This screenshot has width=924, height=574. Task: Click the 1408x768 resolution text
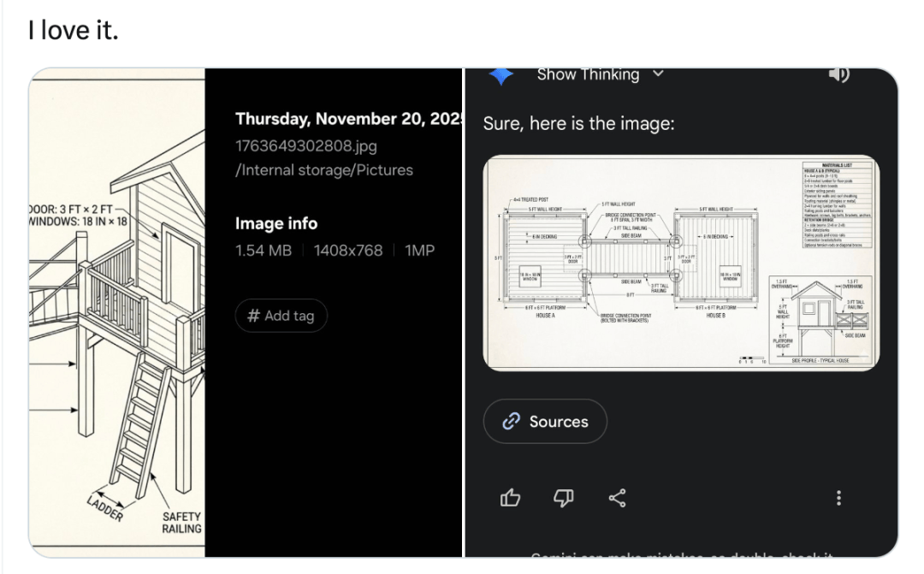[x=348, y=251]
